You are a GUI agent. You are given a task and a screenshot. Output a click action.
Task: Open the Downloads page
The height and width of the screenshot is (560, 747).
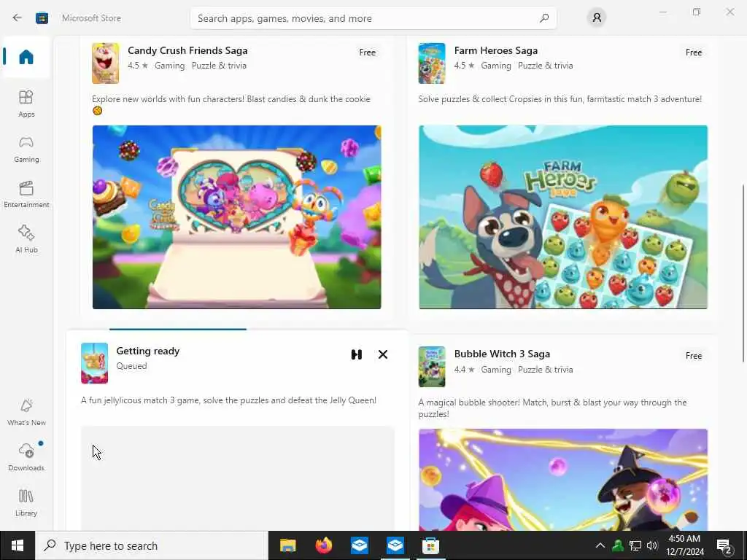pyautogui.click(x=26, y=457)
